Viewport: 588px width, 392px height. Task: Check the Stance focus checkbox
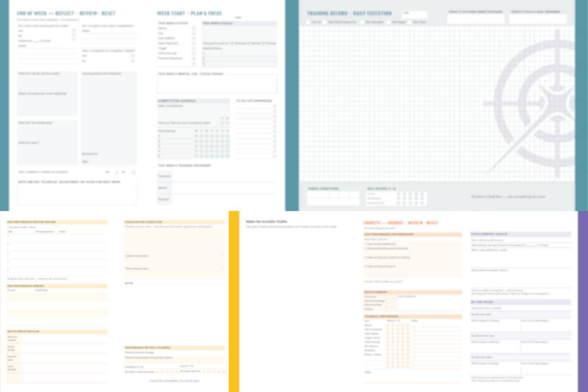(194, 29)
